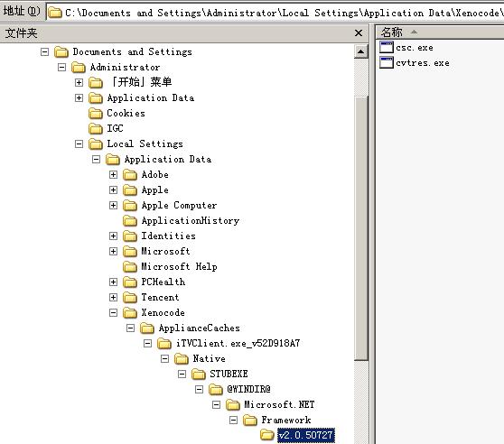Select the ApplicationHistory folder icon
Viewport: 504px width, 444px height.
pos(130,221)
